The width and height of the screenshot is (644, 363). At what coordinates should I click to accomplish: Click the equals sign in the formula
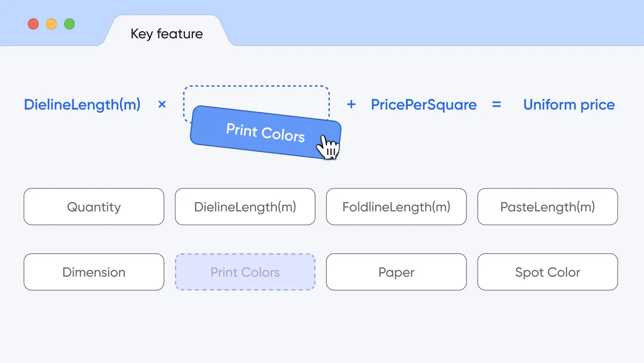coord(496,104)
